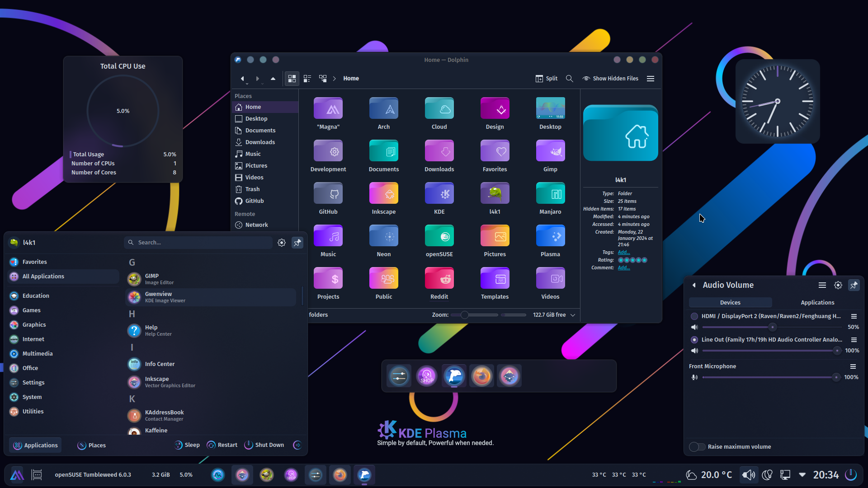Mute the Front Microphone
This screenshot has width=868, height=488.
click(694, 377)
